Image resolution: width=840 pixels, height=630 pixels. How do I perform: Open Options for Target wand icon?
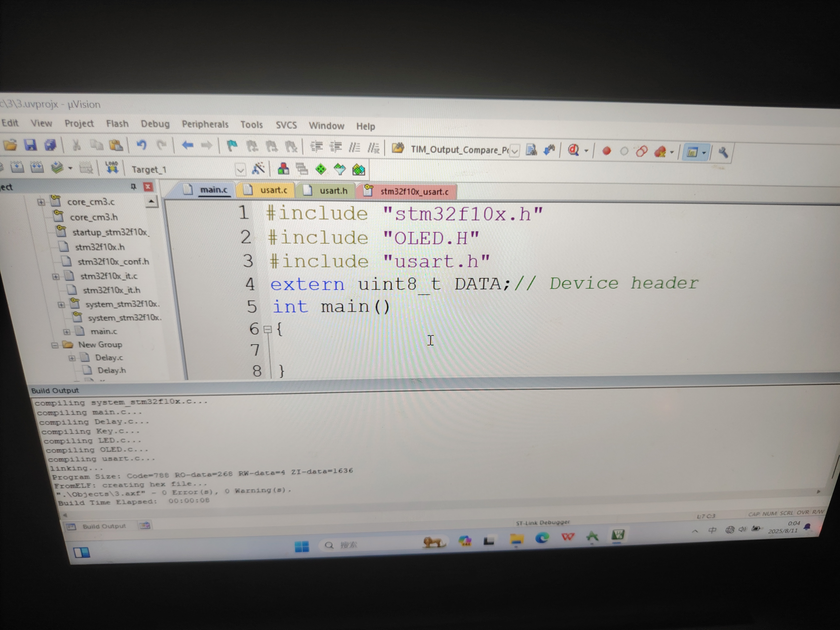click(x=259, y=169)
